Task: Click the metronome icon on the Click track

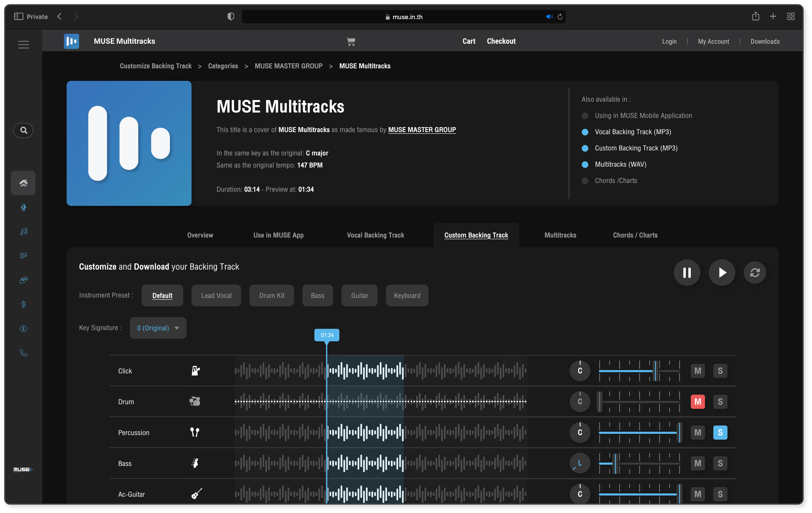Action: click(195, 370)
